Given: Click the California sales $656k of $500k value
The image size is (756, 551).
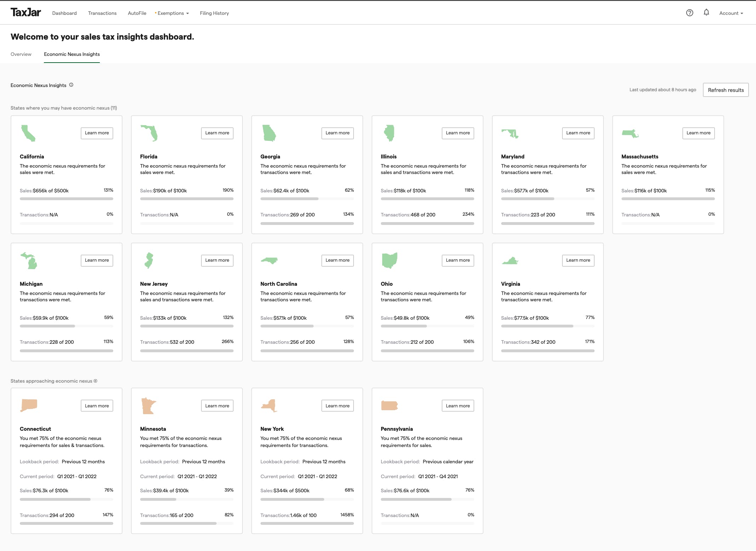Looking at the screenshot, I should (x=51, y=191).
